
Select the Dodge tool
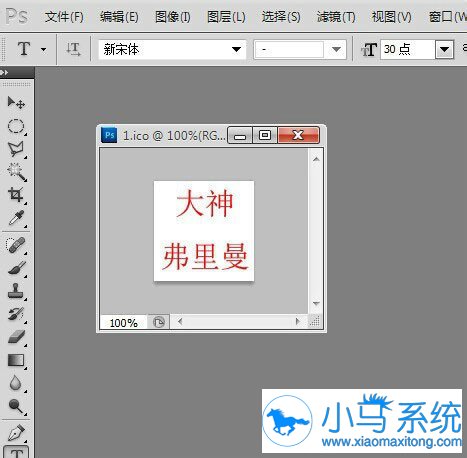pos(16,406)
